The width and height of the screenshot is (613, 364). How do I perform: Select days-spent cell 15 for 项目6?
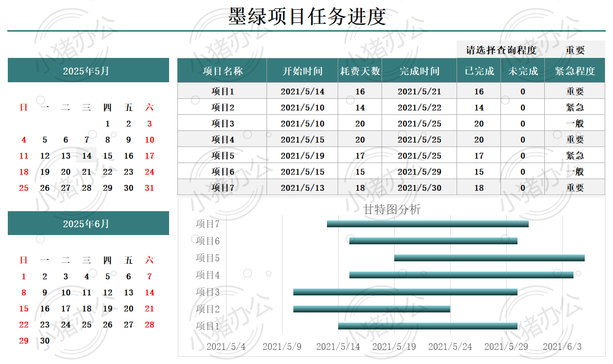[x=360, y=171]
